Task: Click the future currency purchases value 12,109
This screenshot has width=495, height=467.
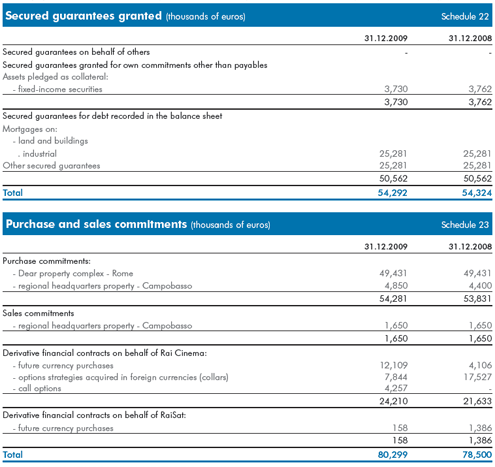Action: tap(394, 365)
